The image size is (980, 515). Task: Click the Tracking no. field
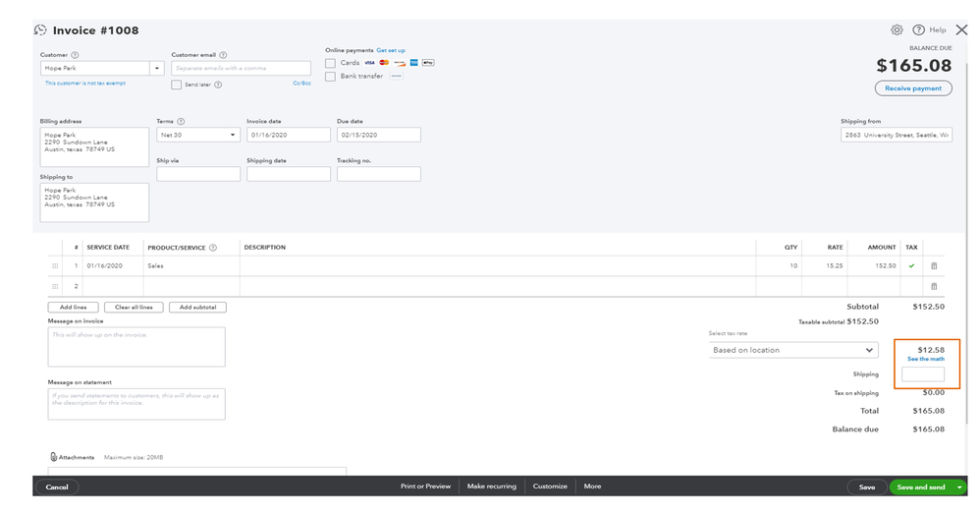tap(379, 174)
